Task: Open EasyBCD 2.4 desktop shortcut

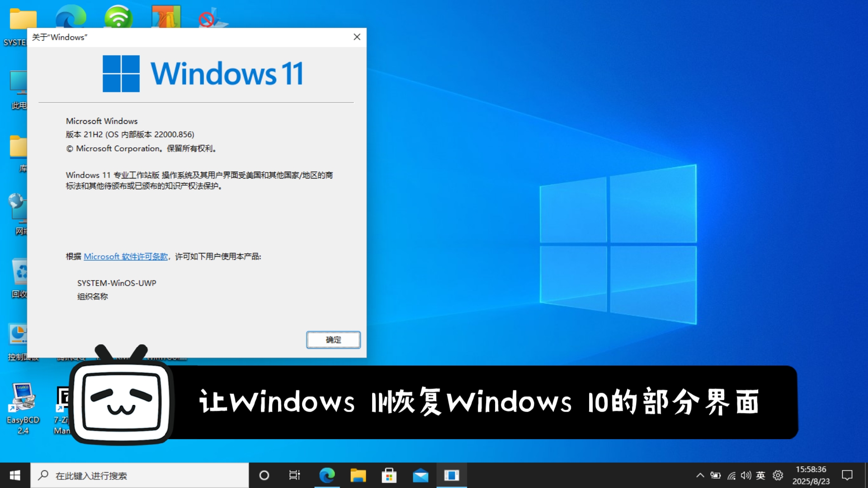Action: tap(23, 409)
